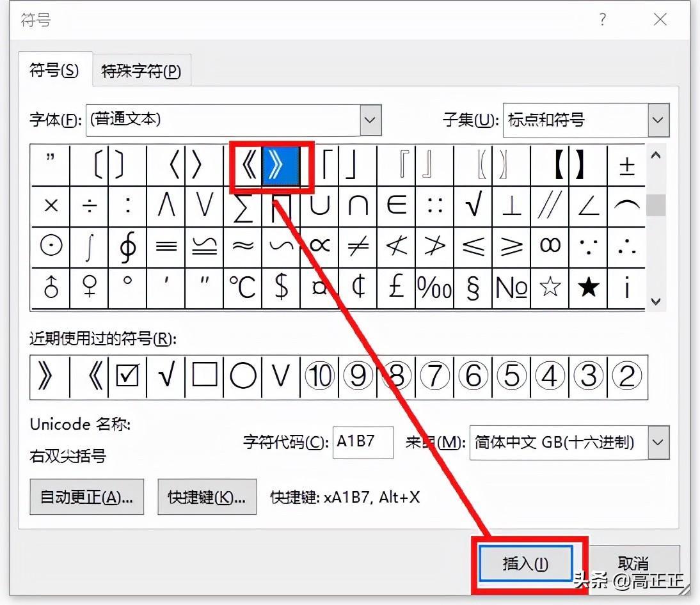Choose the filled black star ★ symbol

(x=588, y=287)
